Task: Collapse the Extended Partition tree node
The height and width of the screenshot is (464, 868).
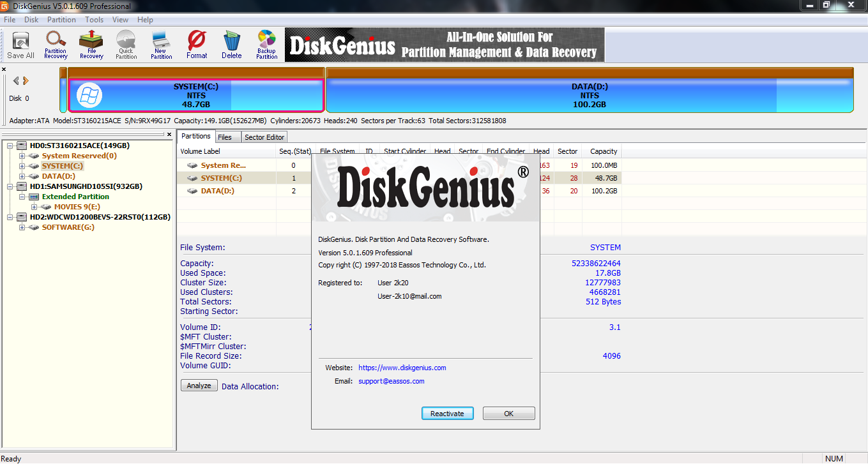Action: (x=22, y=197)
